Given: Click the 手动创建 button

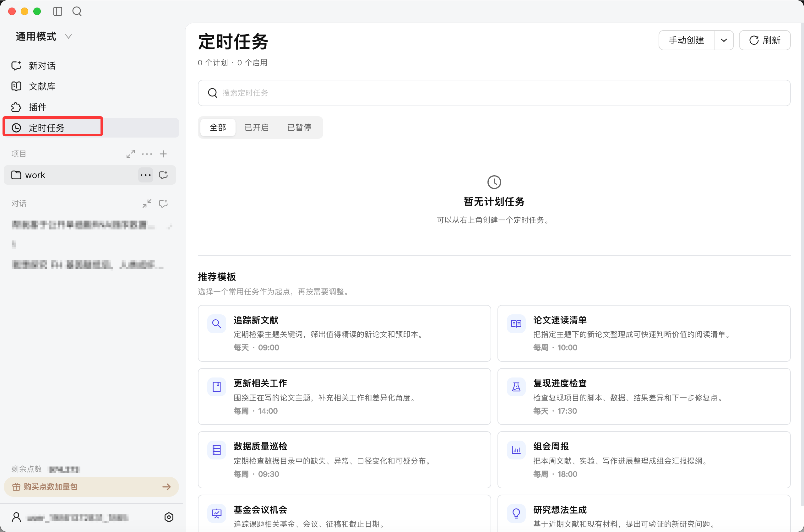Looking at the screenshot, I should [x=686, y=40].
